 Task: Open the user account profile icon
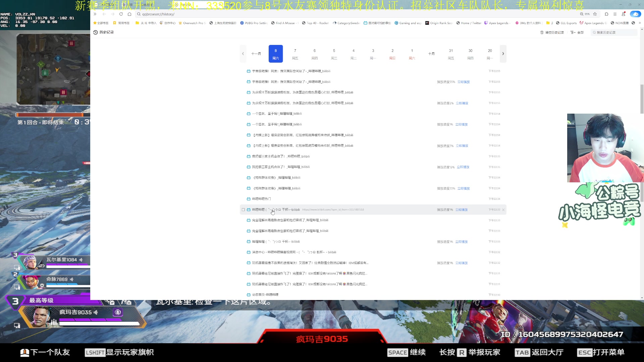pos(624,14)
